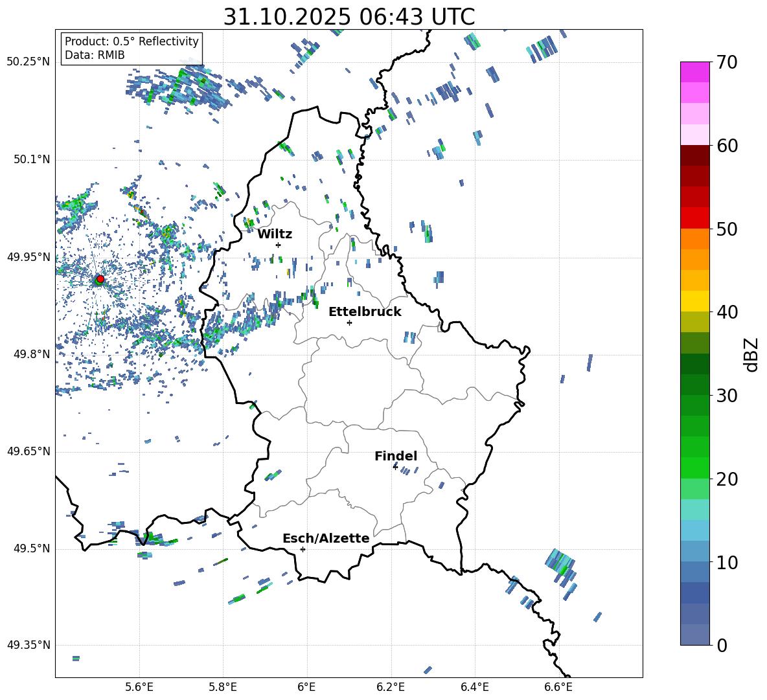
Task: Click the cross marker below Findel
Action: coord(395,467)
